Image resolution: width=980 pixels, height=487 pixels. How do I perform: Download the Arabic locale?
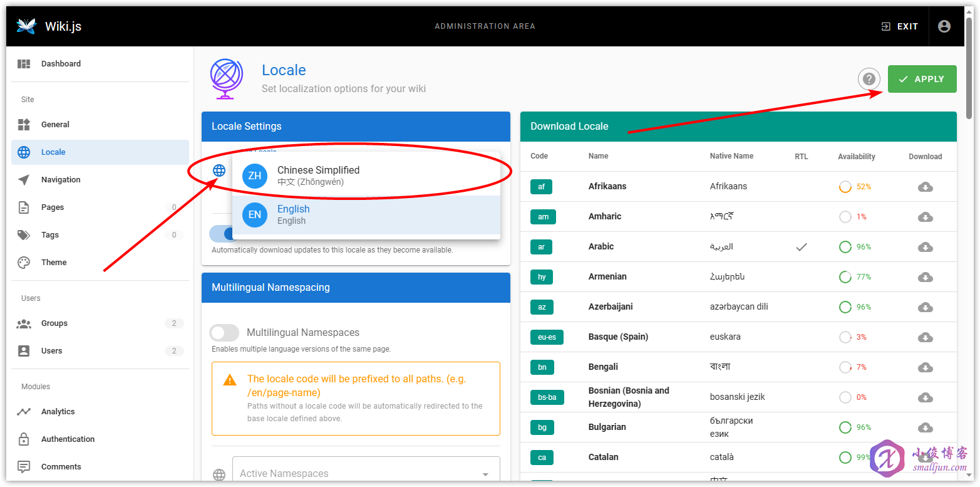(x=926, y=247)
